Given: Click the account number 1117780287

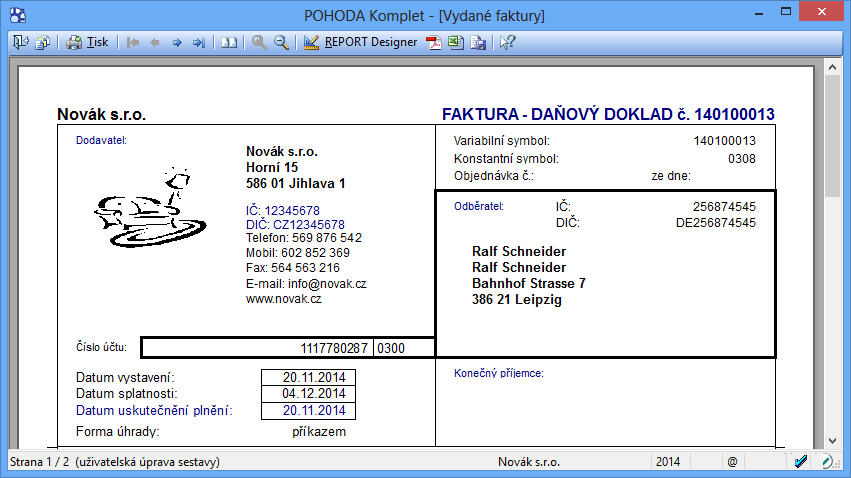Looking at the screenshot, I should coord(334,348).
